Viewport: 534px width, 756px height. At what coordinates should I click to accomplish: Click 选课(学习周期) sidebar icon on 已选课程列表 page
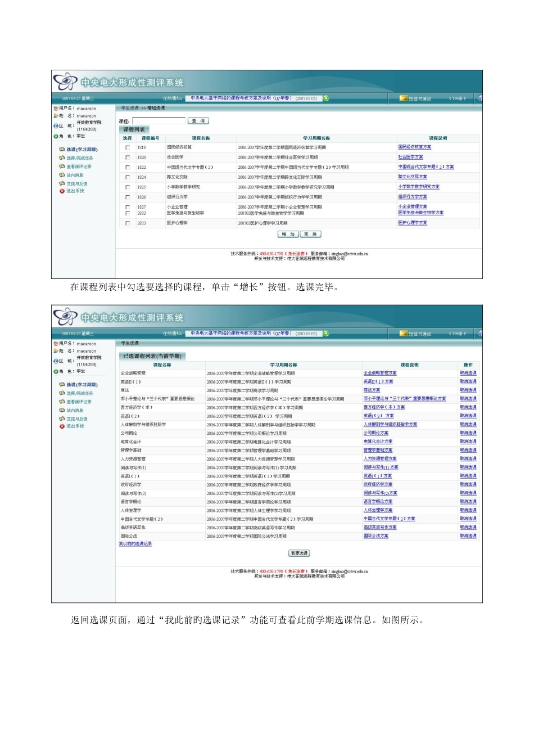(x=62, y=385)
